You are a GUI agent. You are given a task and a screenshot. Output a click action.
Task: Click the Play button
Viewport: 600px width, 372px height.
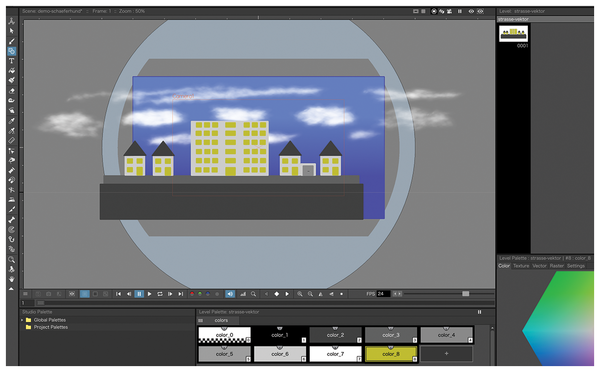tap(150, 294)
